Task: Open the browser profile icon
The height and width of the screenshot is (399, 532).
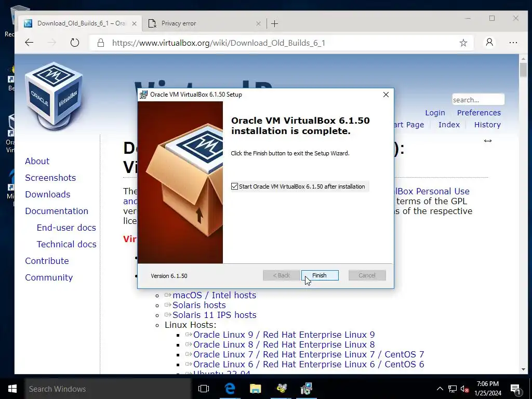Action: click(489, 43)
